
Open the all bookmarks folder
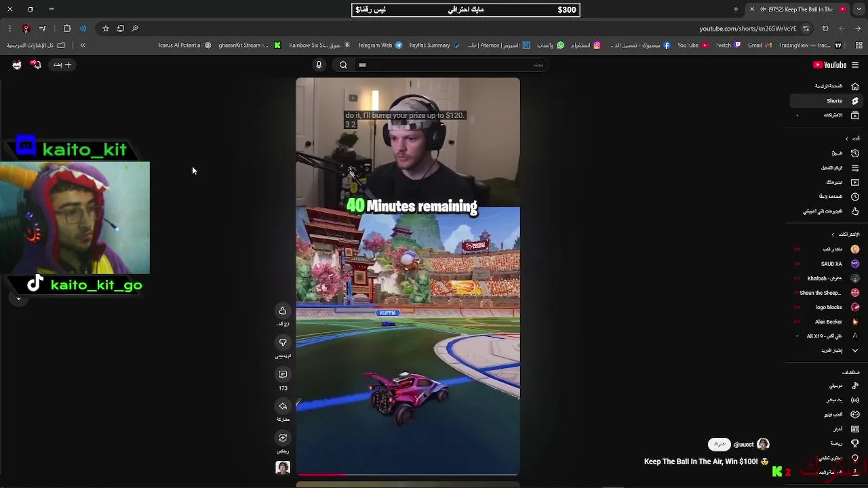click(x=36, y=45)
